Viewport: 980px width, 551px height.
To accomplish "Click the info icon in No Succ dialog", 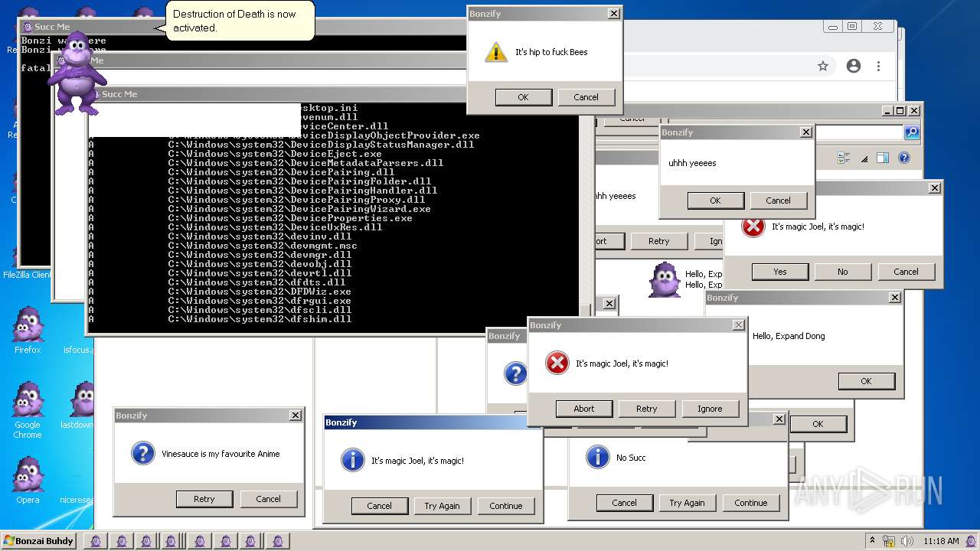I will (598, 458).
